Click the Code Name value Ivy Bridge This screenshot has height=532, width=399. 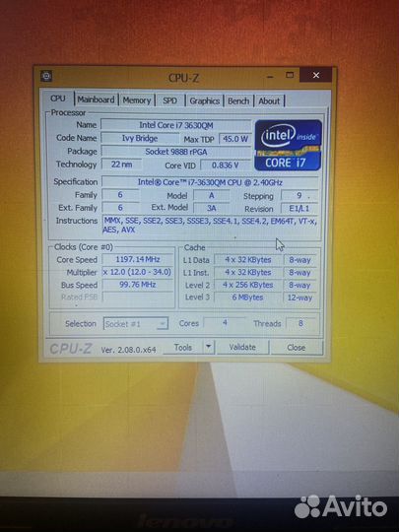pyautogui.click(x=140, y=139)
